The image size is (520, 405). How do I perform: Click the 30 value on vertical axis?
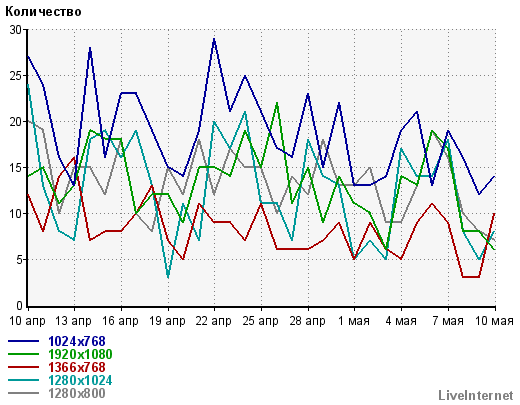(x=15, y=30)
